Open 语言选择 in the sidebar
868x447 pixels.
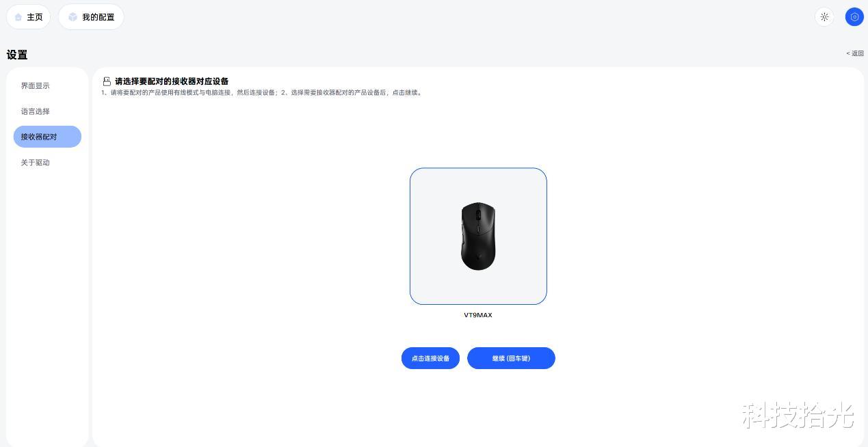[36, 111]
